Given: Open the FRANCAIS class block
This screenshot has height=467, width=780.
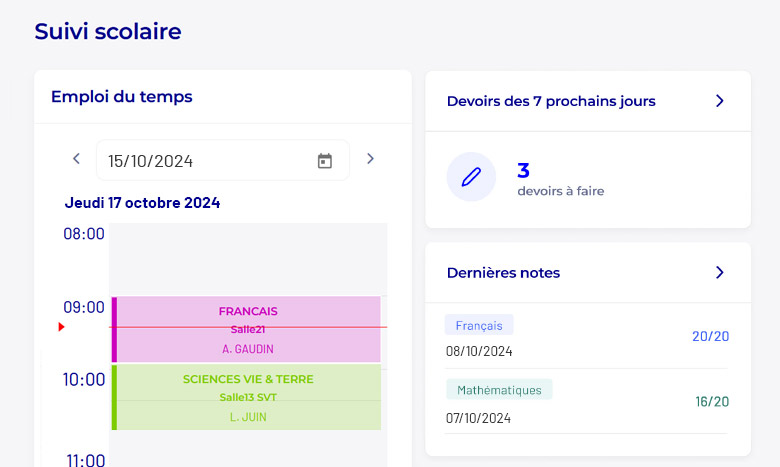Looking at the screenshot, I should point(246,329).
